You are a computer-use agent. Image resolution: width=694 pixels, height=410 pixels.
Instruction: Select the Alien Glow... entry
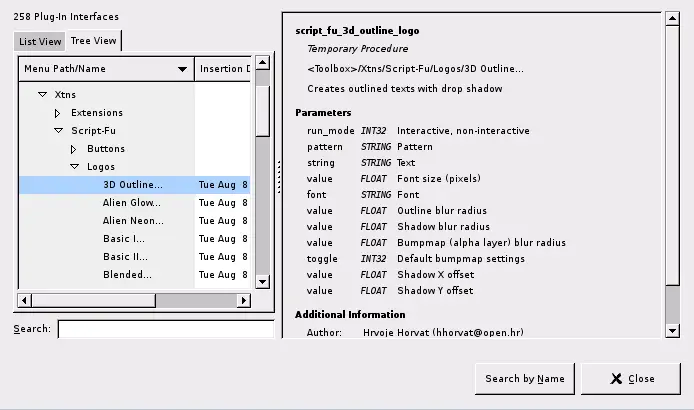[132, 203]
